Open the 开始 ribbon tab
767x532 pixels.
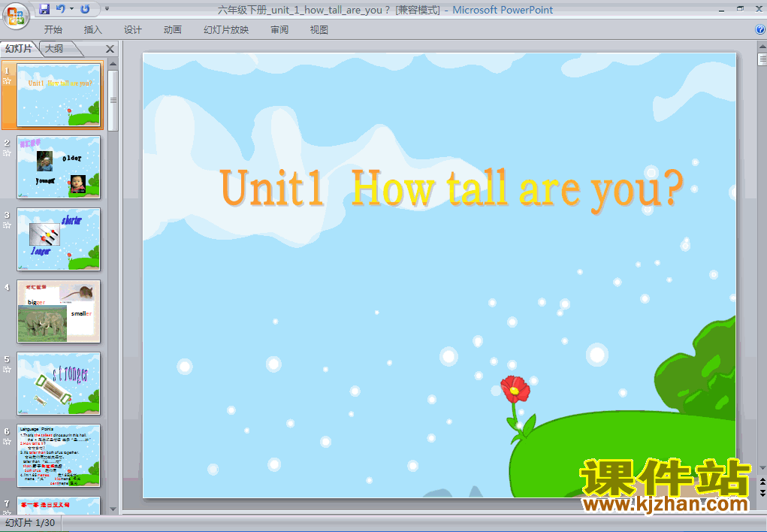tap(53, 30)
